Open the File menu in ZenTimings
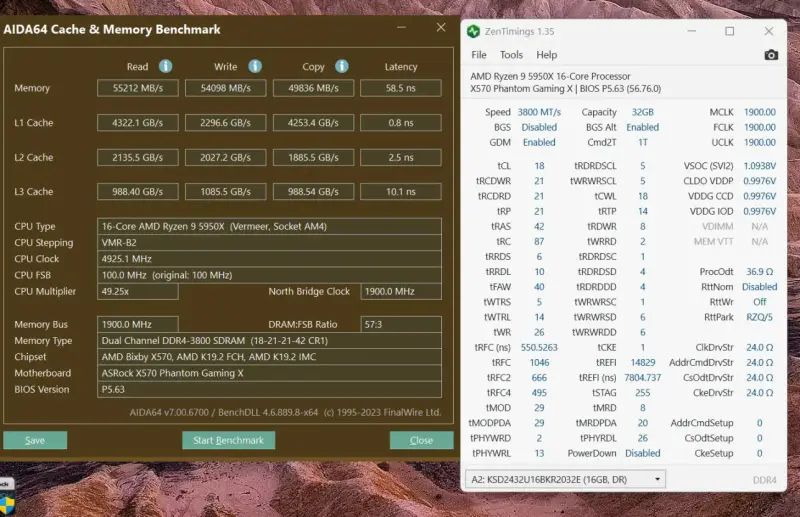 (x=479, y=55)
